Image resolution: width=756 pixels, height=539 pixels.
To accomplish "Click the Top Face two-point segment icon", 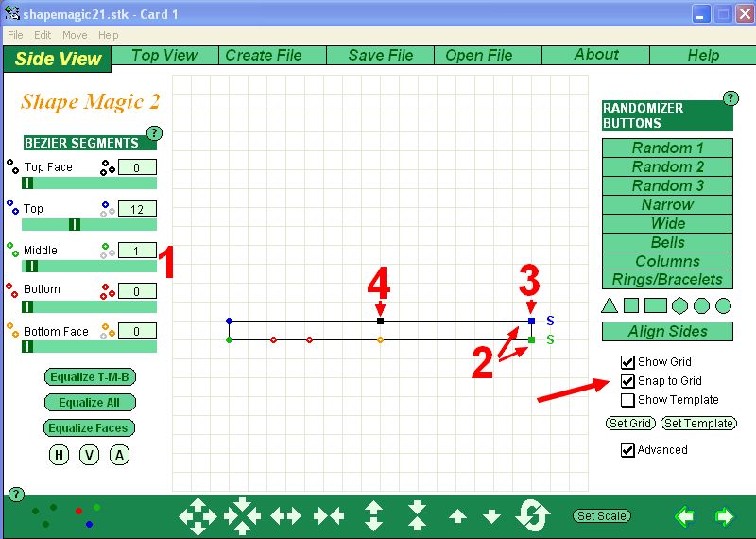I will pyautogui.click(x=13, y=167).
